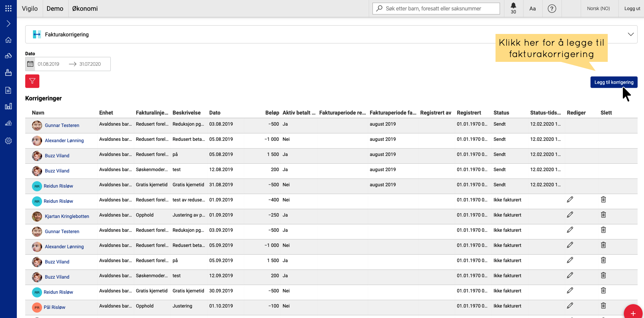Image resolution: width=644 pixels, height=318 pixels.
Task: Open the app grid launcher icon
Action: pos(8,8)
